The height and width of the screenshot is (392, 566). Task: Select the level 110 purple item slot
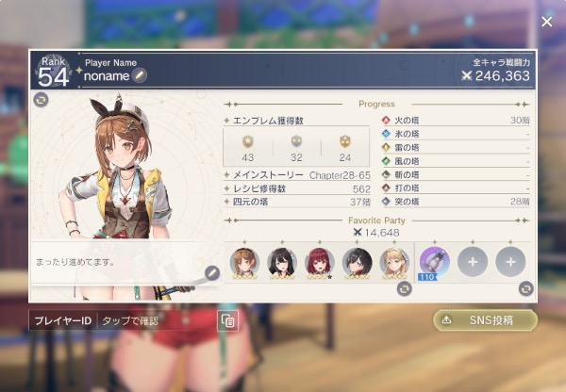435,263
